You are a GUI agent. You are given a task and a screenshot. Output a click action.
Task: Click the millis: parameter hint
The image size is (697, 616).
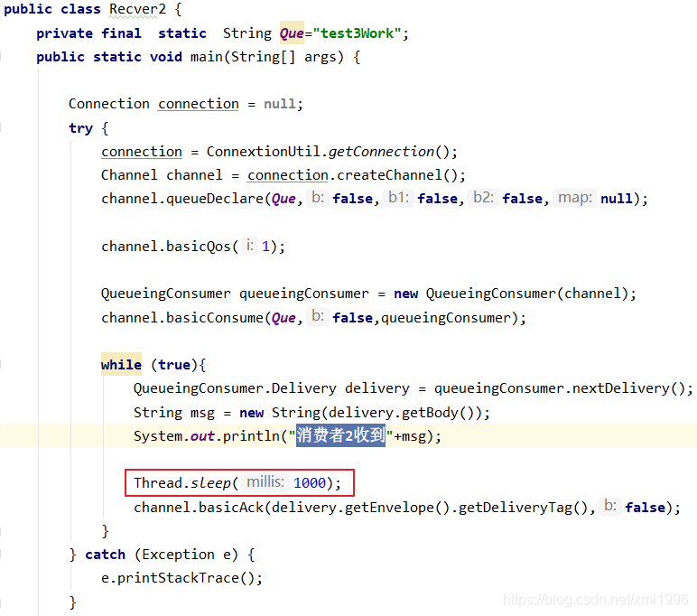point(265,481)
